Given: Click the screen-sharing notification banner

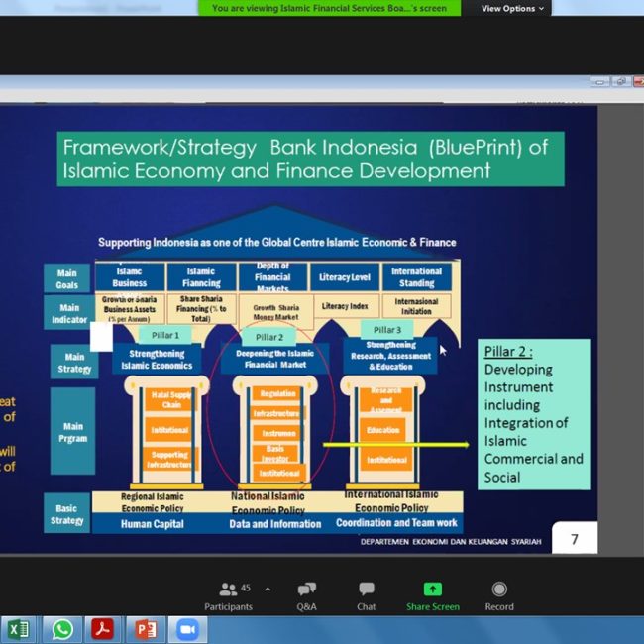Looking at the screenshot, I should point(329,8).
